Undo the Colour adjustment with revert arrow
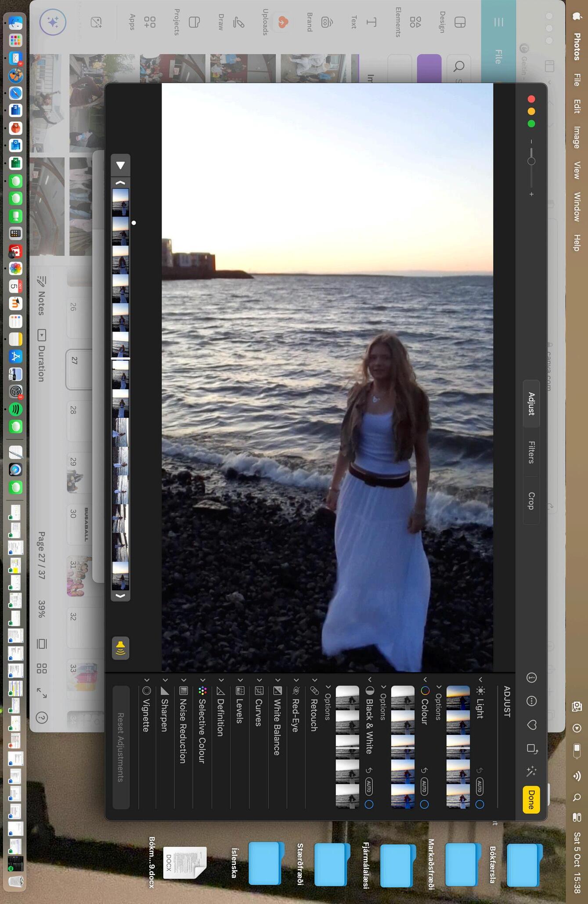 424,770
